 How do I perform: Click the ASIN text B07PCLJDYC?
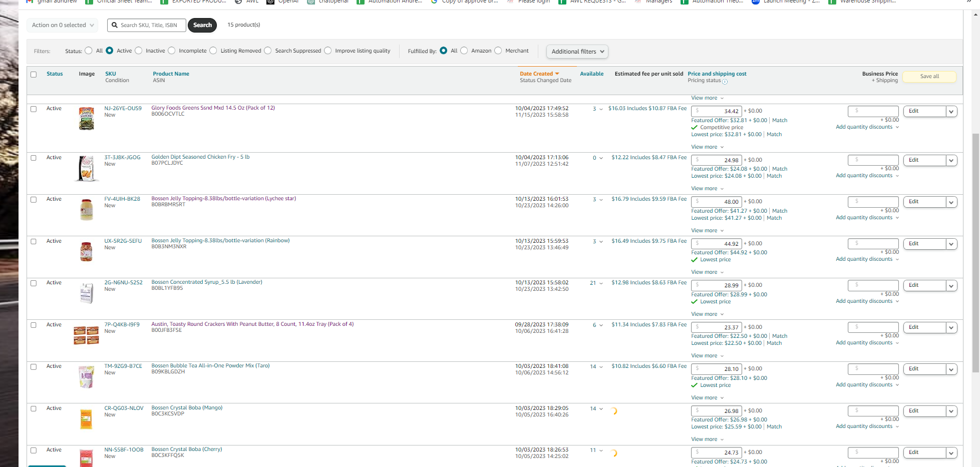(167, 163)
